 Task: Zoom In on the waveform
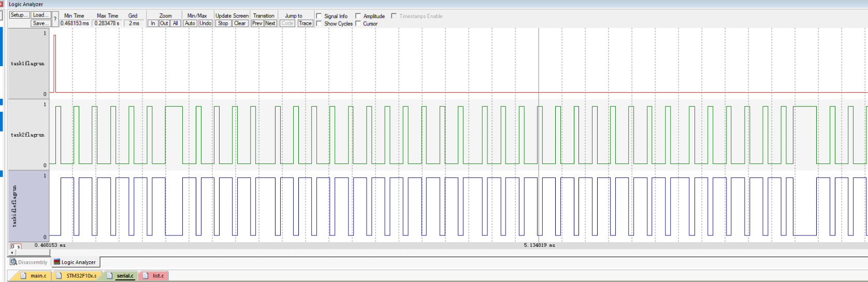pos(153,23)
